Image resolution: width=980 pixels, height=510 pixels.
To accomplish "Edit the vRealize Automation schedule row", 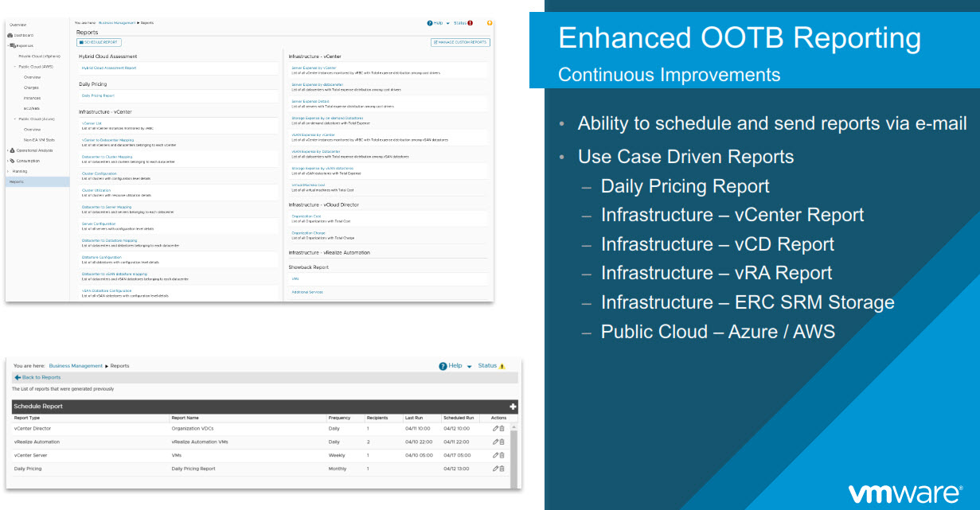I will click(x=495, y=442).
